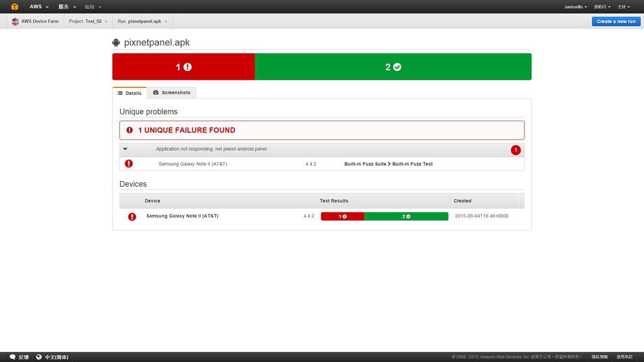The image size is (644, 362).
Task: Click the small red failed bar in Test Results
Action: (x=343, y=216)
